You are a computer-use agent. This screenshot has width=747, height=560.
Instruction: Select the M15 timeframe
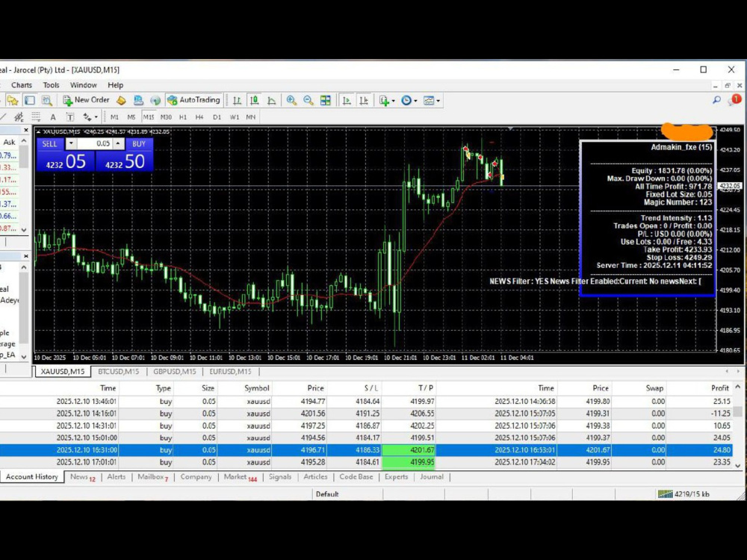[x=148, y=117]
